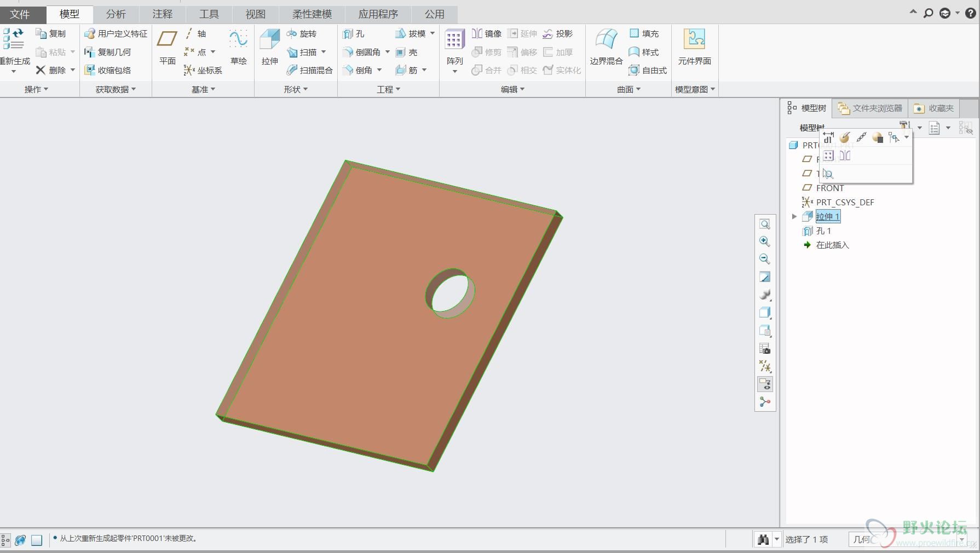Select PRT_CSYS_DEF in model tree
The width and height of the screenshot is (980, 553).
(838, 202)
